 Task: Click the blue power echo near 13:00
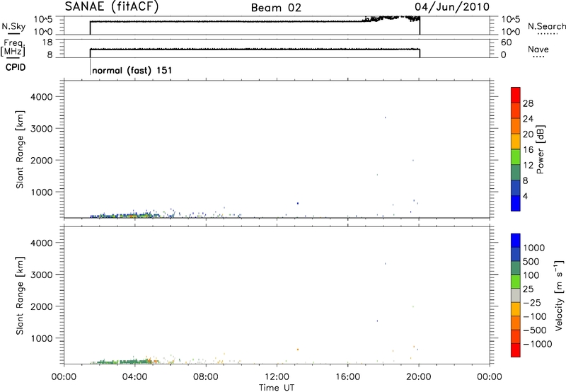pos(298,203)
